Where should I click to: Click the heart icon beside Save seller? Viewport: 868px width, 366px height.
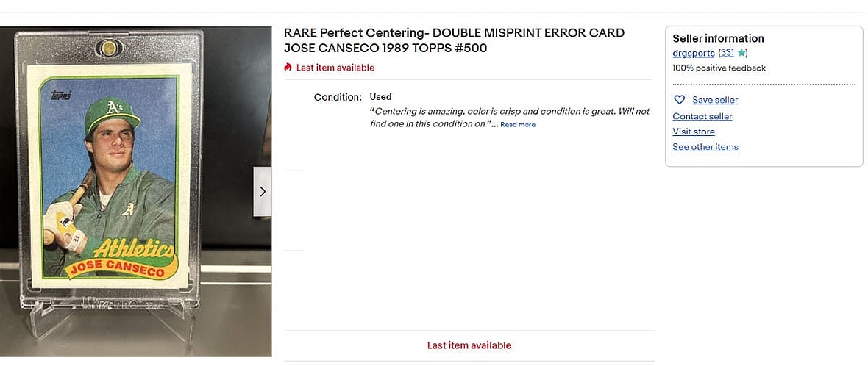point(679,100)
